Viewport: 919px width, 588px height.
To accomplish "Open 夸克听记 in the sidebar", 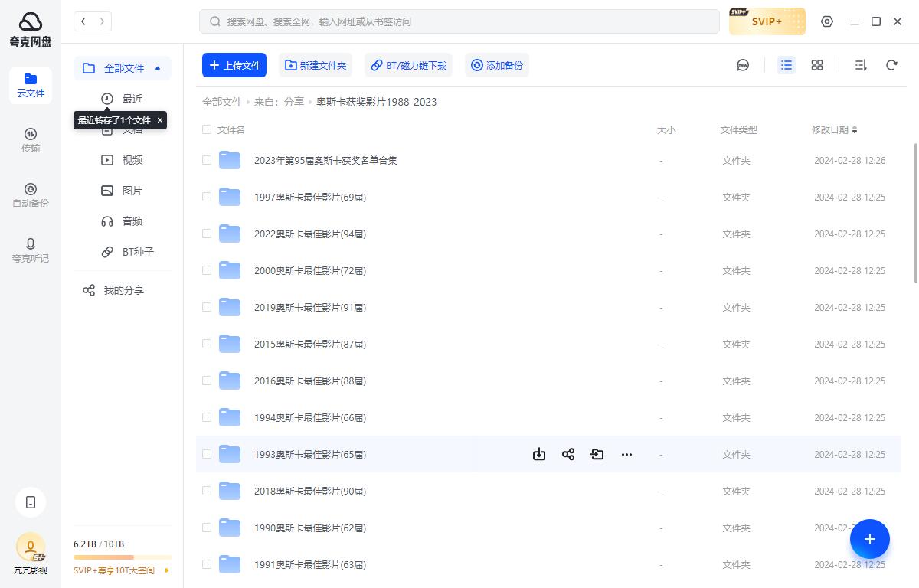I will tap(31, 250).
